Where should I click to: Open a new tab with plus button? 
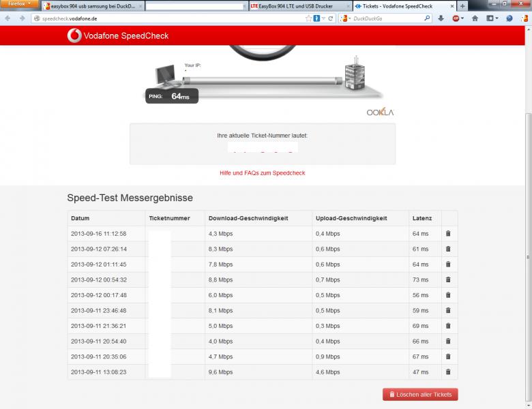pyautogui.click(x=462, y=6)
